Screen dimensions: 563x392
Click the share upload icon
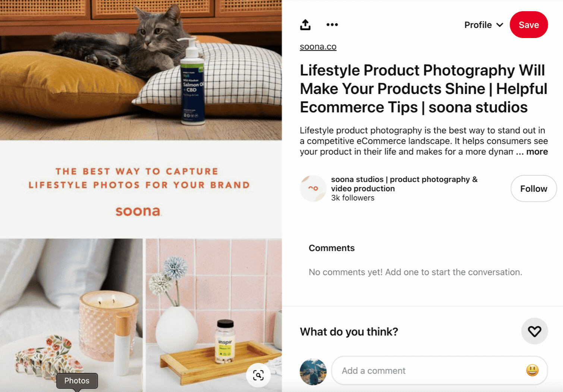pyautogui.click(x=305, y=25)
